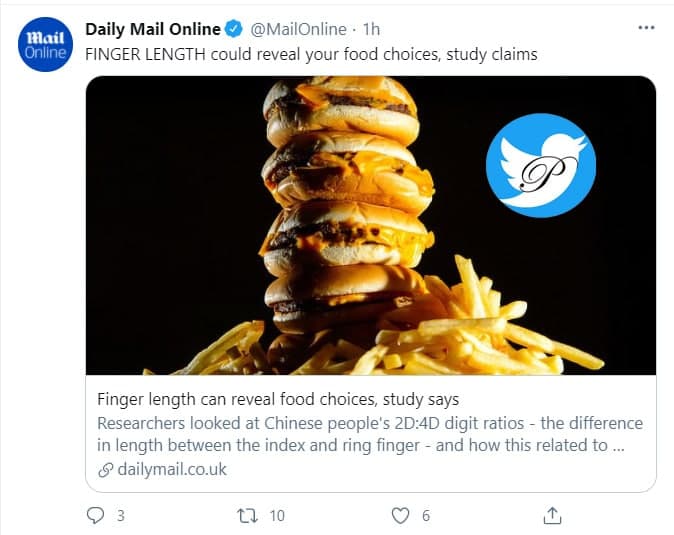Click the reply count of 3
Screen dimensions: 674x535
[x=121, y=515]
